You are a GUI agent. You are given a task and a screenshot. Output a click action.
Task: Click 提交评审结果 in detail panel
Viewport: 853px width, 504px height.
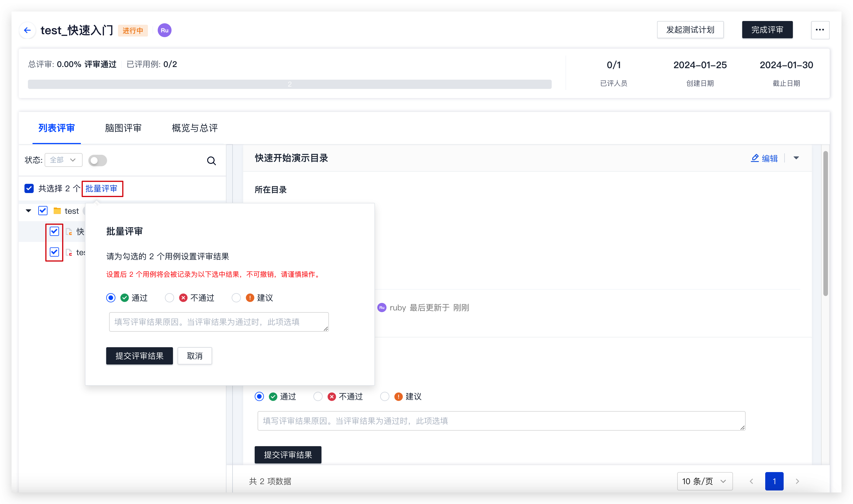tap(288, 455)
